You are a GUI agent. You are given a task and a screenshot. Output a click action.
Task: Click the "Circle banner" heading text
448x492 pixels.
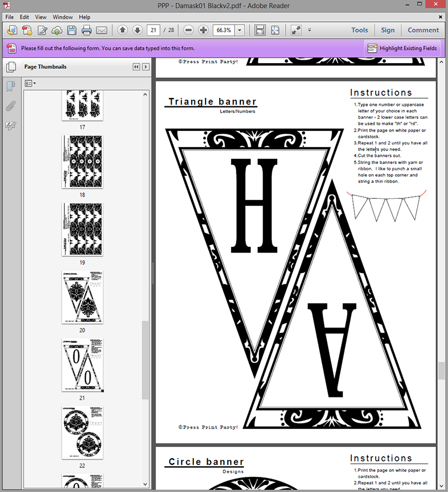206,462
